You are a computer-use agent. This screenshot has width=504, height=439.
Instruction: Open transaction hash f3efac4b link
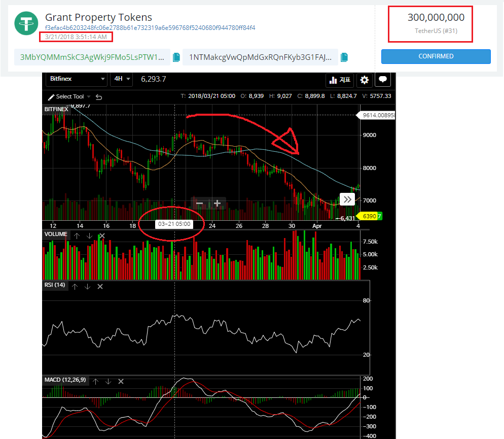click(x=150, y=27)
